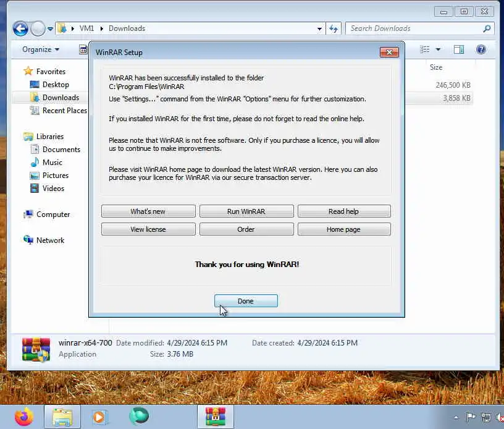Refresh the Downloads folder view
504x429 pixels.
tap(334, 28)
